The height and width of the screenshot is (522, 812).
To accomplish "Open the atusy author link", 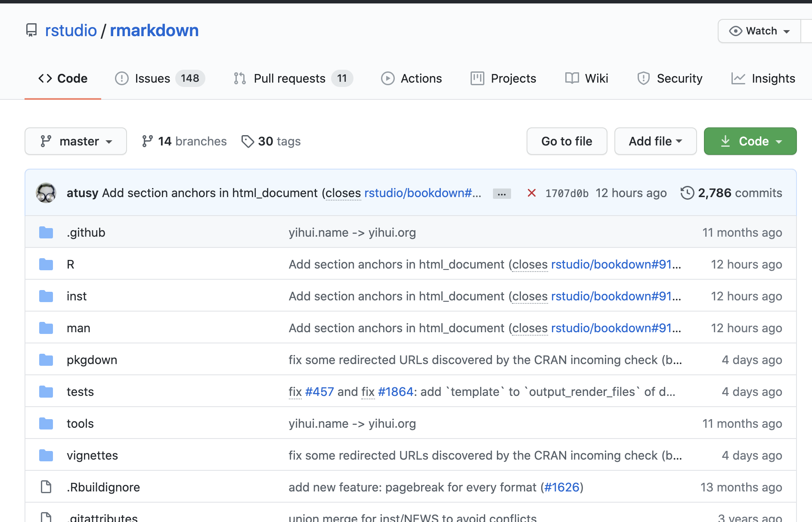I will (x=83, y=193).
